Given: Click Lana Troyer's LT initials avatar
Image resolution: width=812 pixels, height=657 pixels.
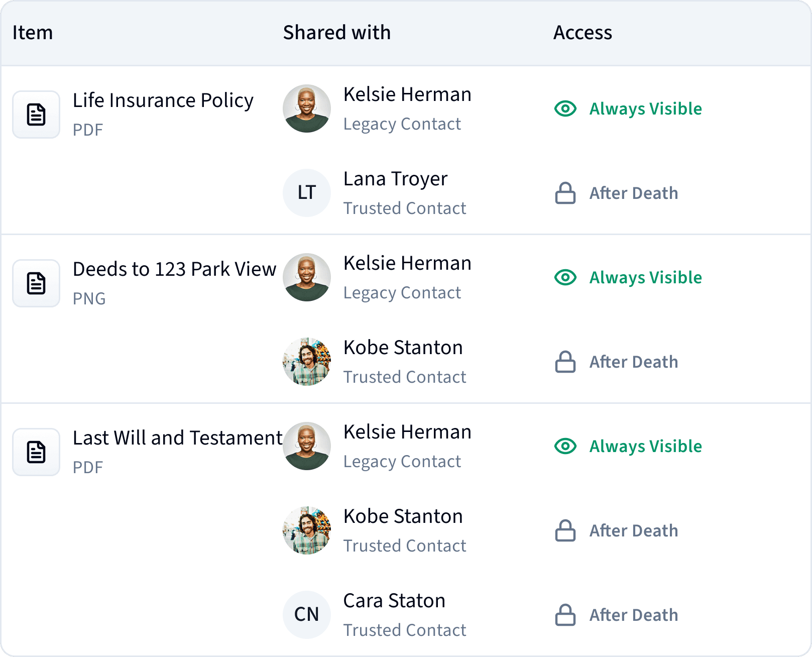Looking at the screenshot, I should click(x=307, y=193).
